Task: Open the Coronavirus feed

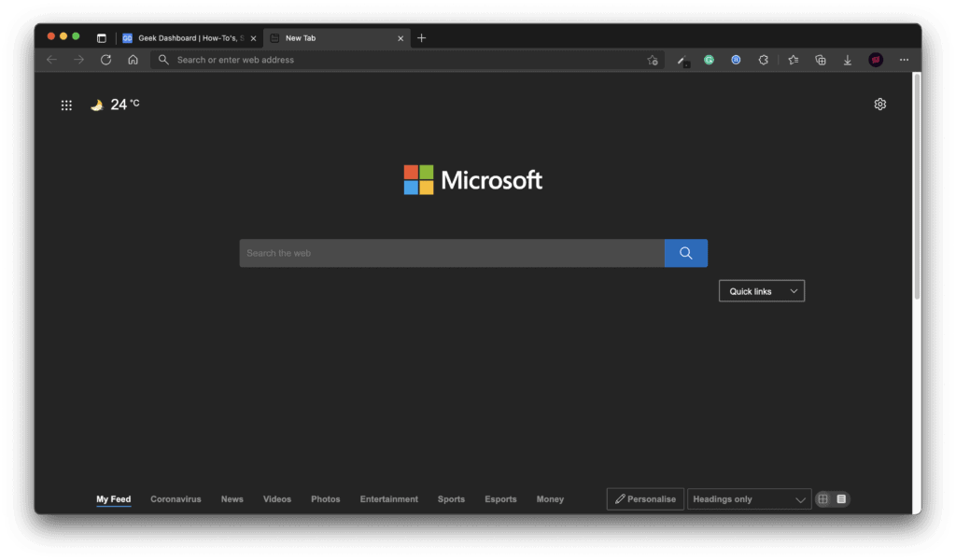Action: pyautogui.click(x=176, y=499)
